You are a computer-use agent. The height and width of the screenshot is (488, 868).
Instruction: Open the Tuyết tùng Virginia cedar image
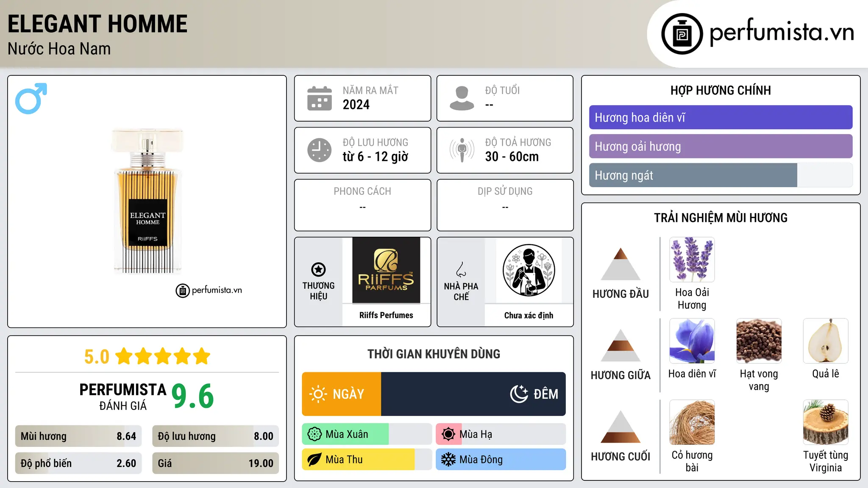[826, 422]
